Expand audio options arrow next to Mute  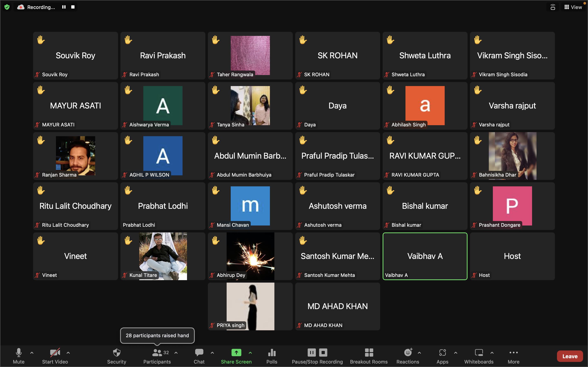coord(32,353)
